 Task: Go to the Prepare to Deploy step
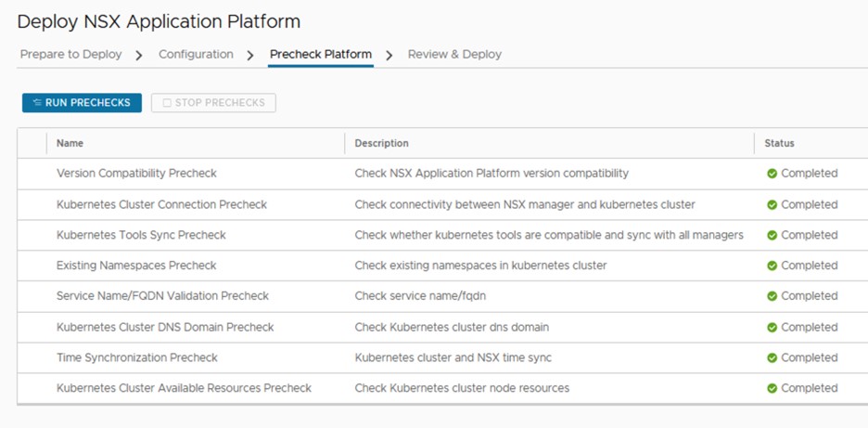coord(70,55)
